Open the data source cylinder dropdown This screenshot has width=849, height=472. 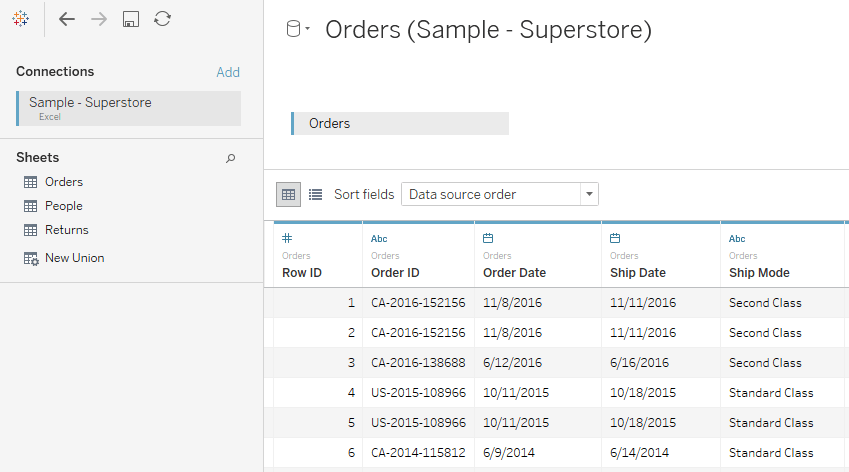click(297, 29)
